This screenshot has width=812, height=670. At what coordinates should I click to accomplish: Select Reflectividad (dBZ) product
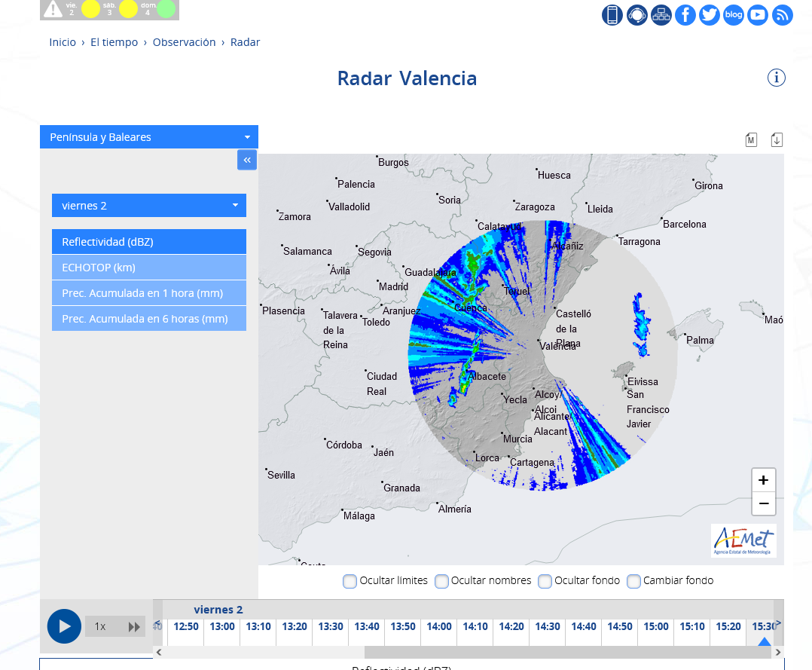coord(149,242)
